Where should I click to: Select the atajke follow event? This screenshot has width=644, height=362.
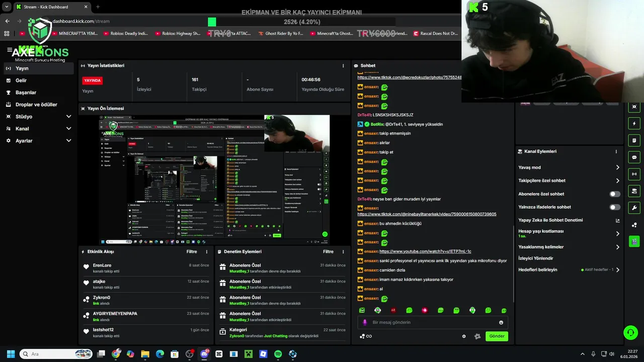click(x=146, y=285)
